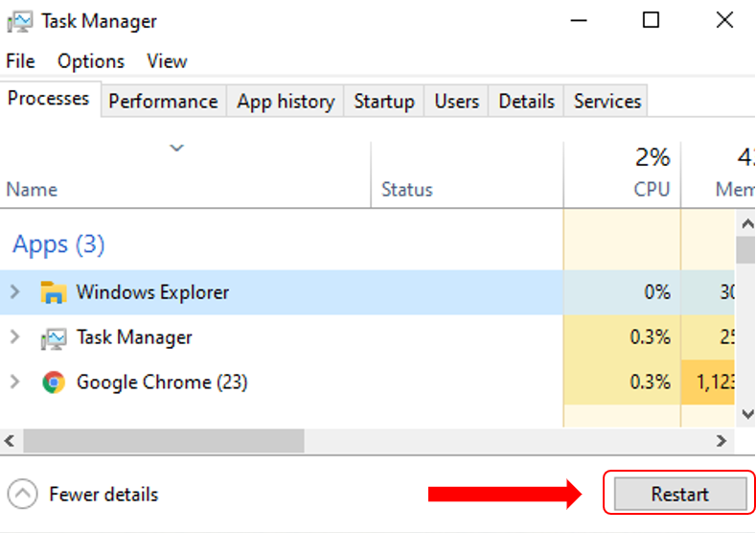Switch to the Users tab

pos(457,102)
